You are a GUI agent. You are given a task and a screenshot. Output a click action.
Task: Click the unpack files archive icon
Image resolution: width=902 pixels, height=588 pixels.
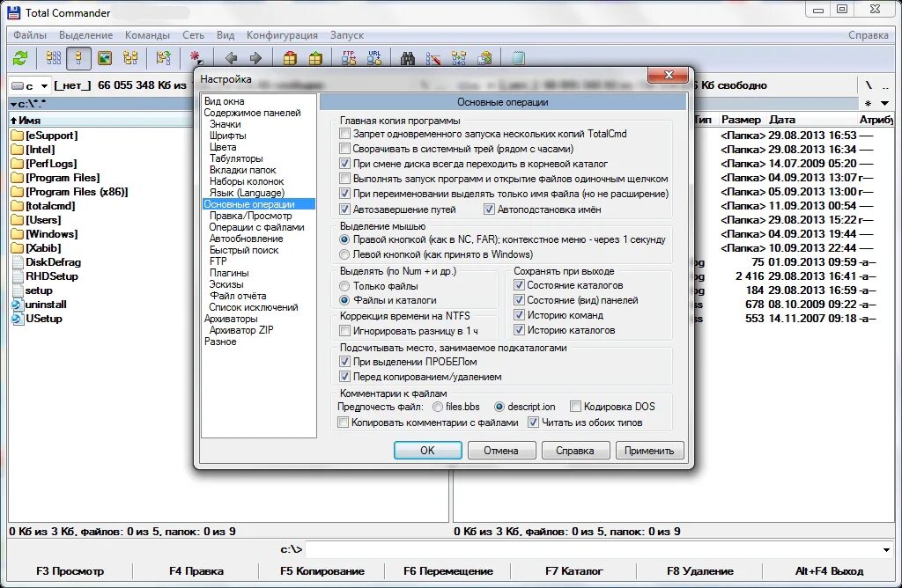(x=315, y=58)
